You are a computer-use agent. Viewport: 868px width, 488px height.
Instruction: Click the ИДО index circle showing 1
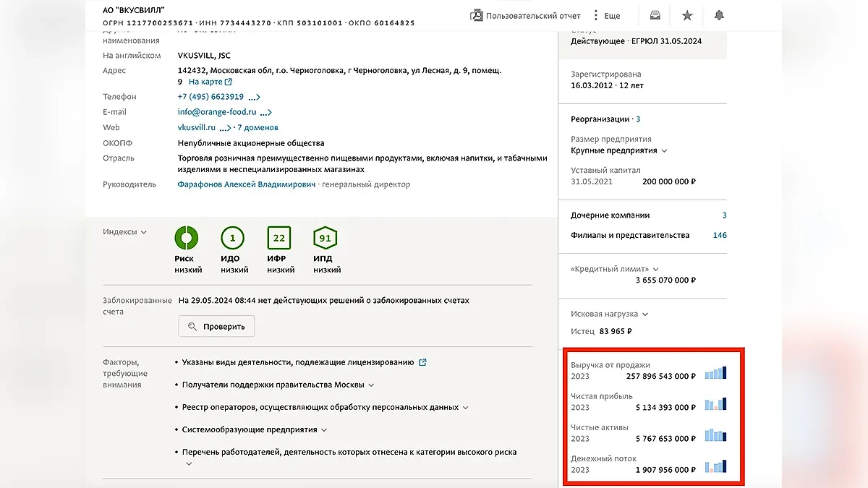[x=233, y=238]
